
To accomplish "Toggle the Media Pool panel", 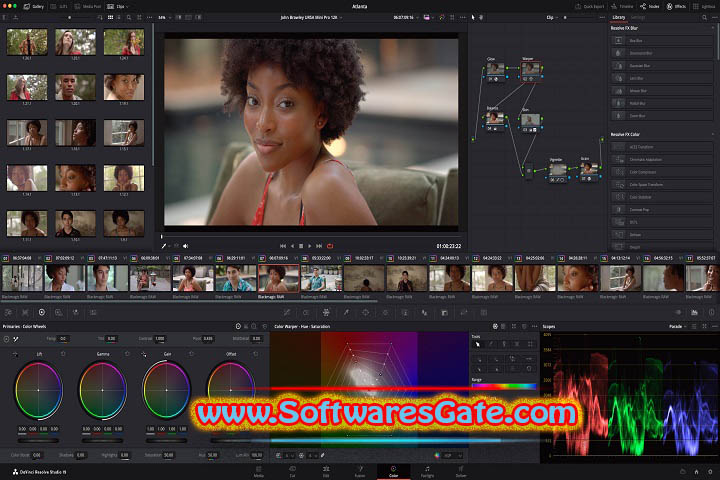I will click(88, 6).
